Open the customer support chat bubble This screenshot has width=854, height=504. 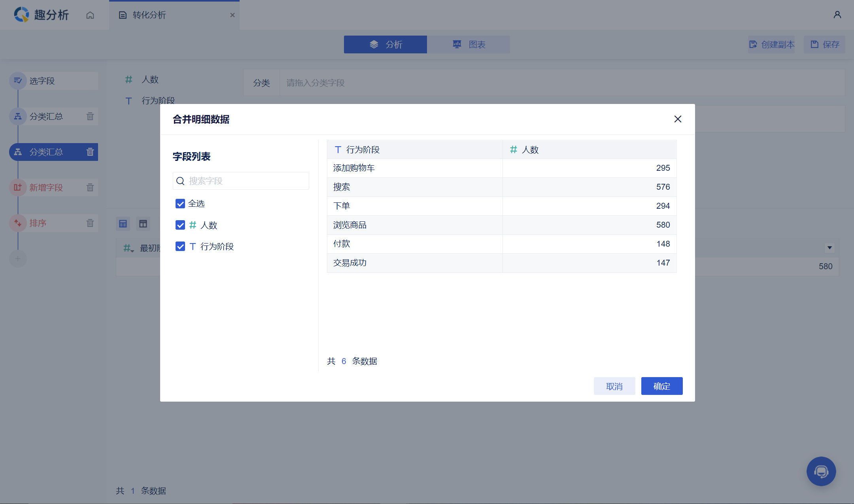click(821, 471)
